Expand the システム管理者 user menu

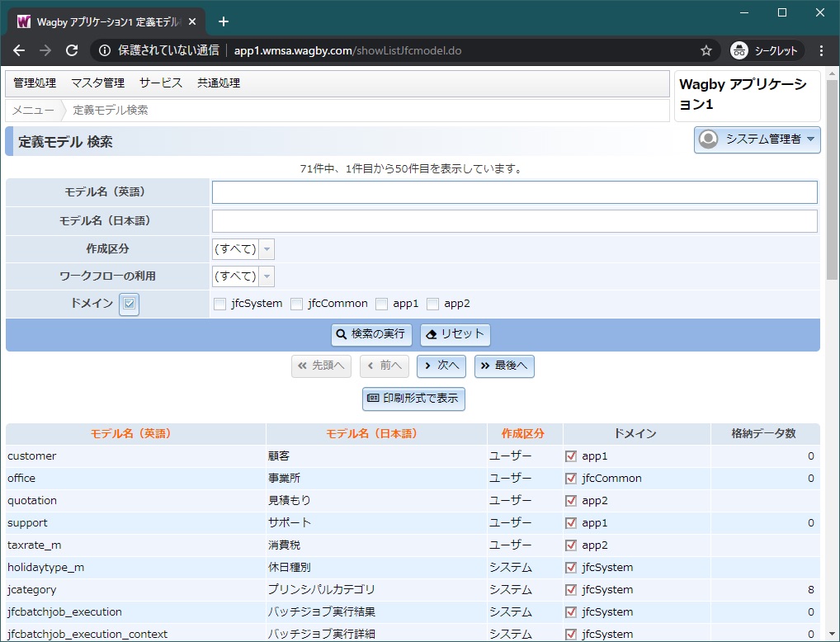pyautogui.click(x=757, y=139)
